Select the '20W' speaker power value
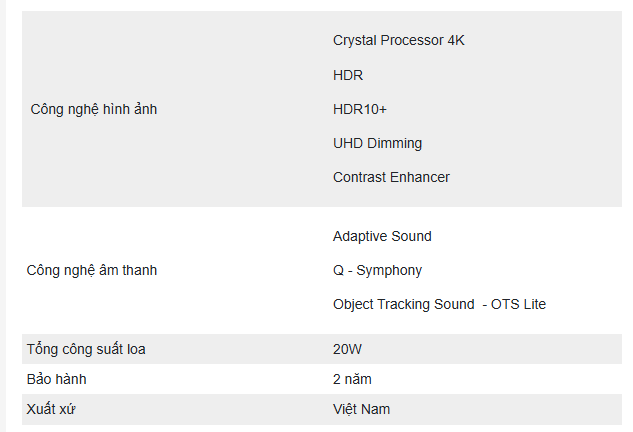The height and width of the screenshot is (432, 633). [x=349, y=349]
